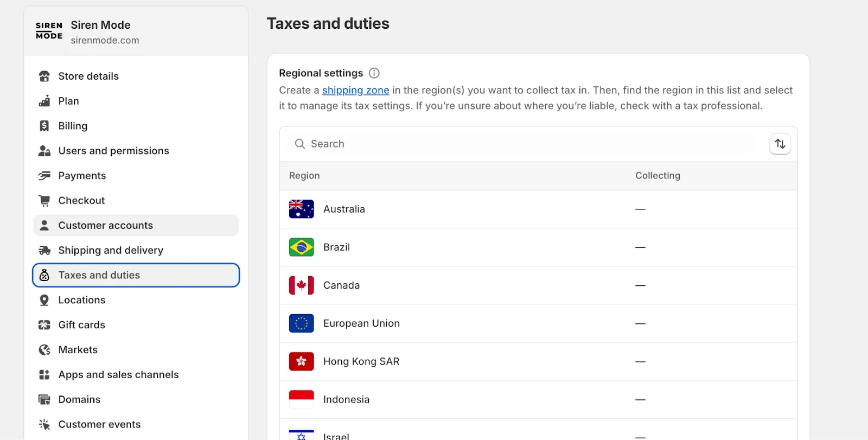Click the Apps and sales channels icon
Screen dimensions: 868x440
44,375
